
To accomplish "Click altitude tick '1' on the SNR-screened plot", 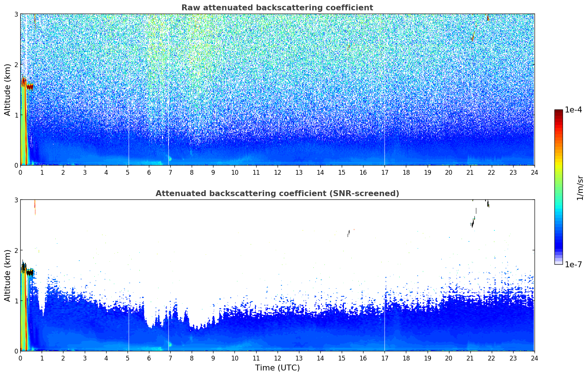I will (16, 301).
